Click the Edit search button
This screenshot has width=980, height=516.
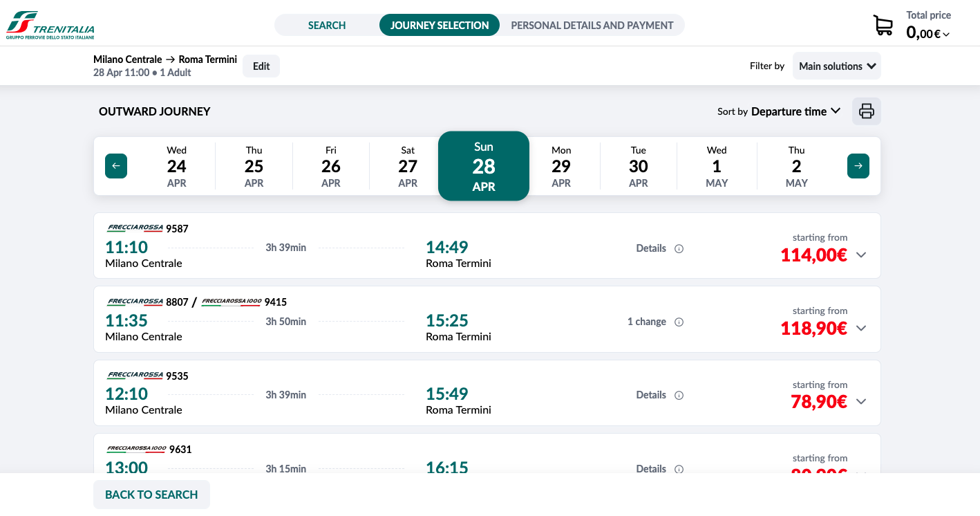261,66
